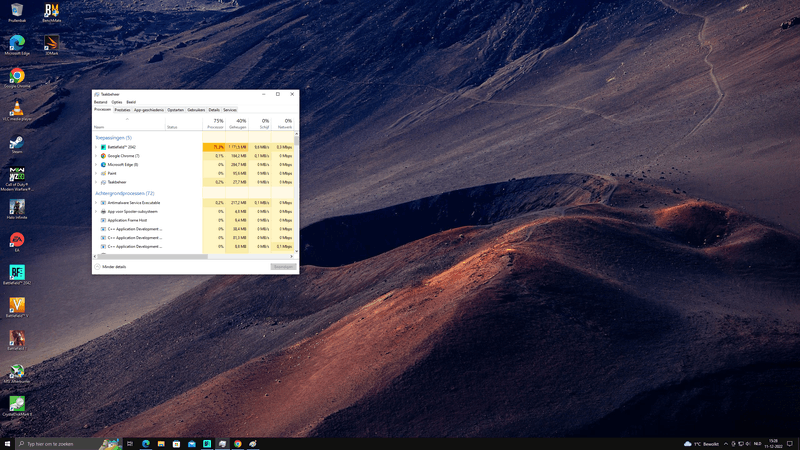Image resolution: width=800 pixels, height=450 pixels.
Task: Open the VLC media player desktop icon
Action: 17,110
